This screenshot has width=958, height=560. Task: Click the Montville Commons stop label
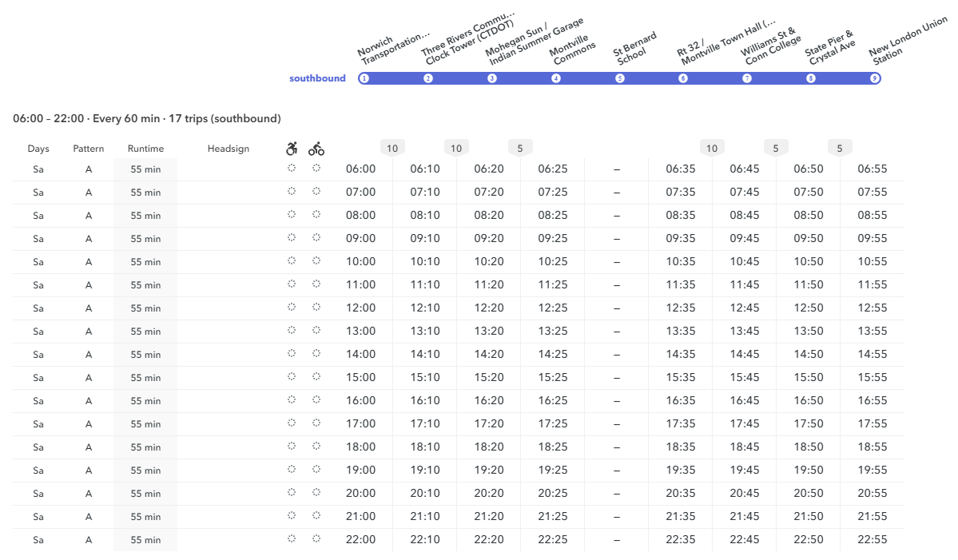(572, 50)
